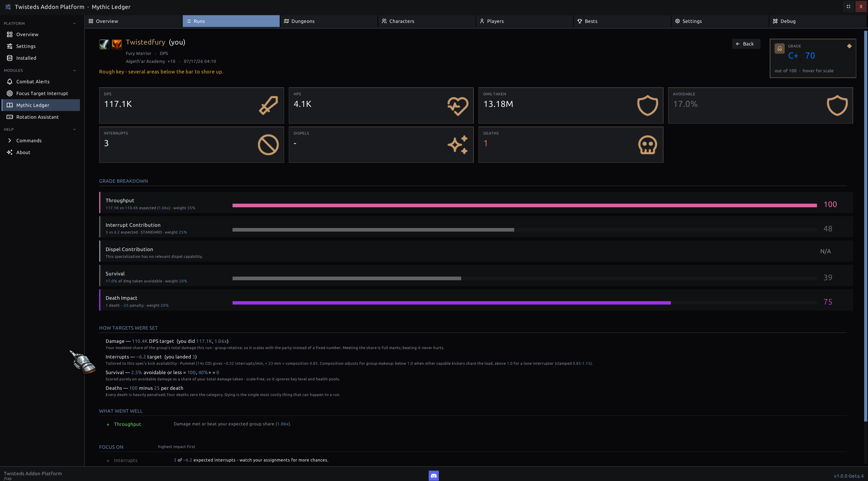Expand the Commands chevron in sidebar
The image size is (868, 481).
click(x=10, y=141)
